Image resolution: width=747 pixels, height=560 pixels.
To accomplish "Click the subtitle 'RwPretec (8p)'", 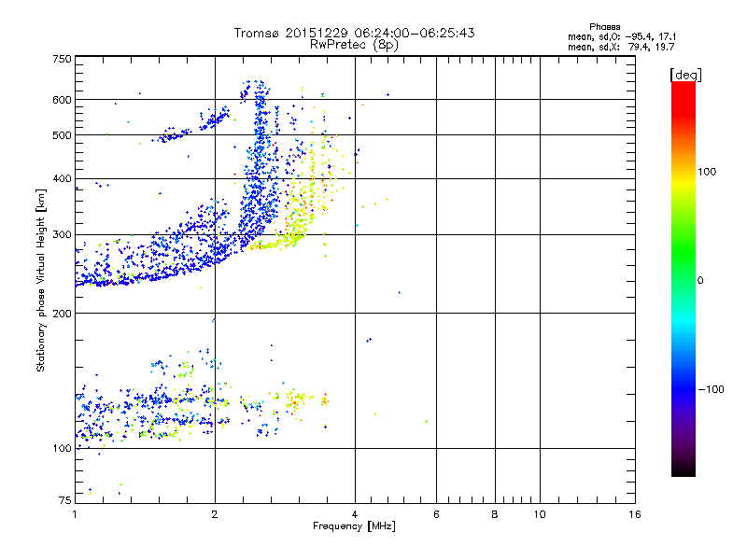I will point(355,45).
